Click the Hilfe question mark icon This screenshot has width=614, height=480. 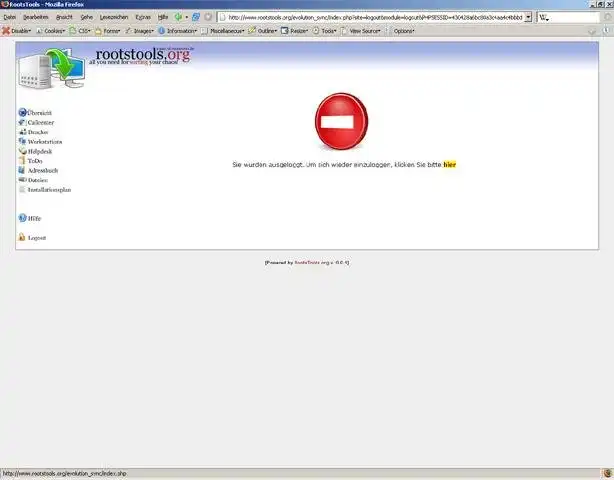[x=23, y=218]
